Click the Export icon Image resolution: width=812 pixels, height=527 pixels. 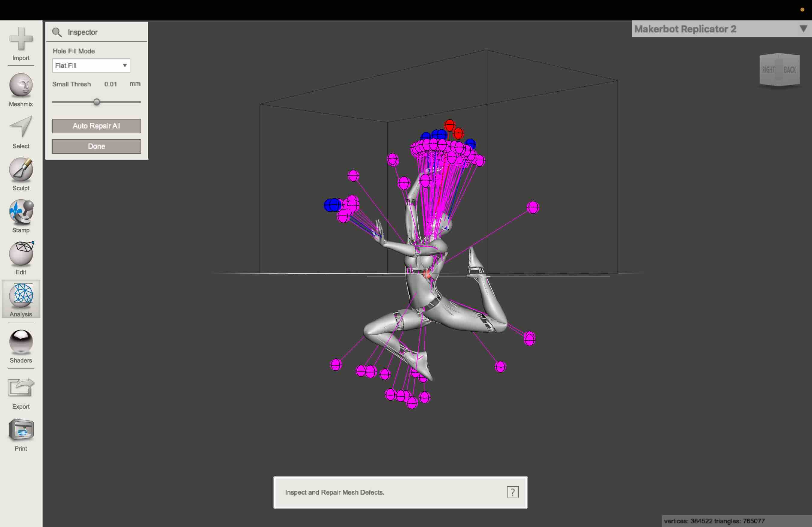[x=21, y=387]
